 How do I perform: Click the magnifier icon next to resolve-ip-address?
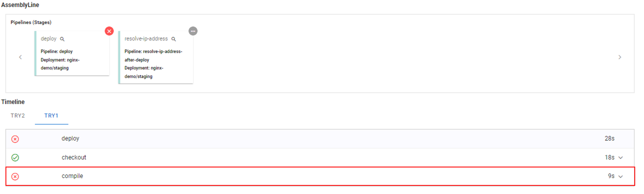pos(173,39)
